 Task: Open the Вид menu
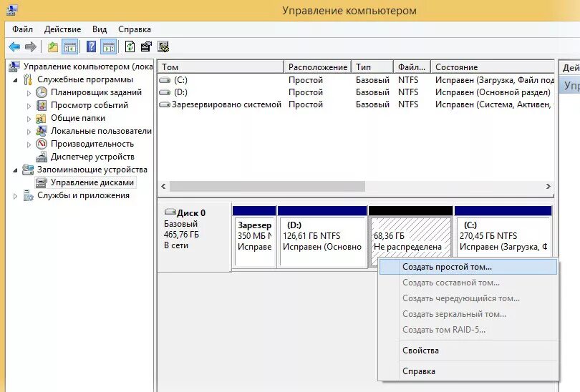pyautogui.click(x=100, y=29)
